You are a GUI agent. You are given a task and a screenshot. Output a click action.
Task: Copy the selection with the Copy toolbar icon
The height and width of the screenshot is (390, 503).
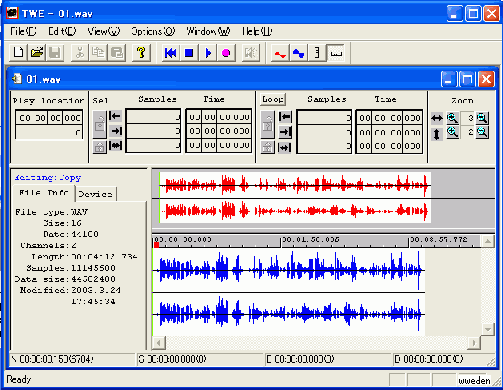tap(98, 53)
